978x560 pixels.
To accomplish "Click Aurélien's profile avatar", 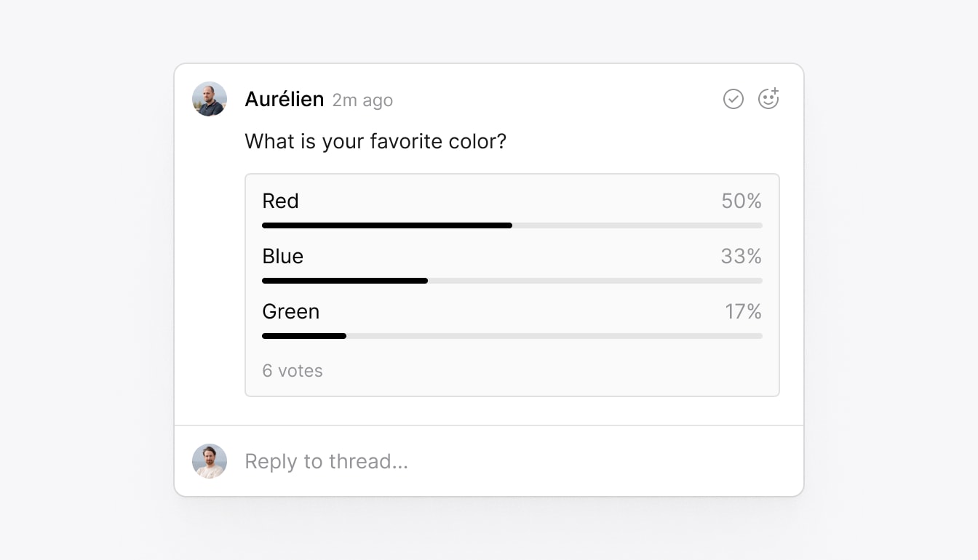I will tap(210, 99).
